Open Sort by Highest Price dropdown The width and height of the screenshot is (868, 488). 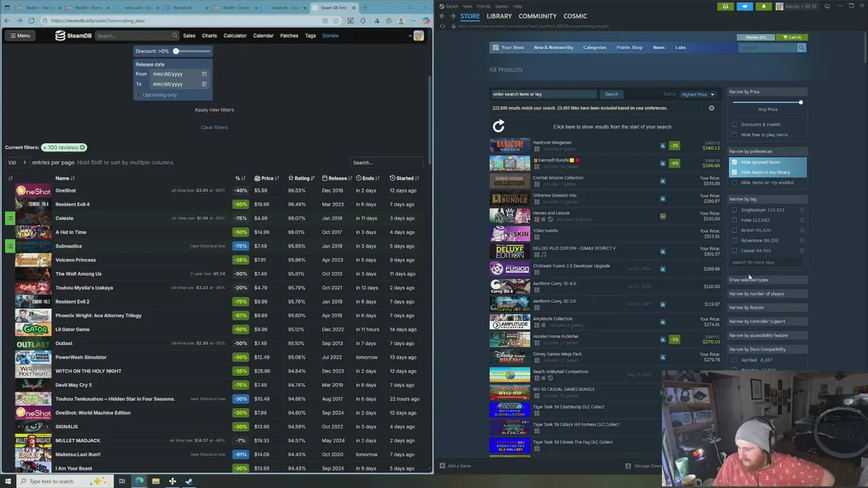pyautogui.click(x=698, y=94)
